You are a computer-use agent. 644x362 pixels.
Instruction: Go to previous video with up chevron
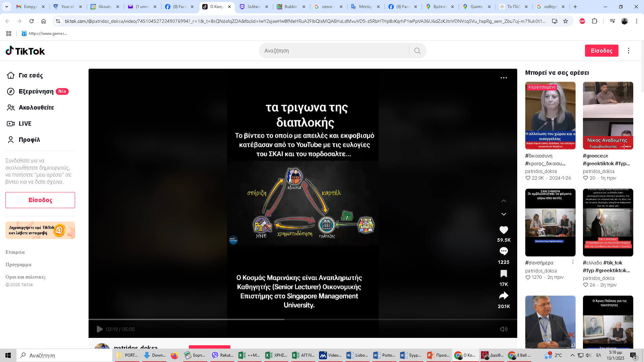[x=503, y=201]
